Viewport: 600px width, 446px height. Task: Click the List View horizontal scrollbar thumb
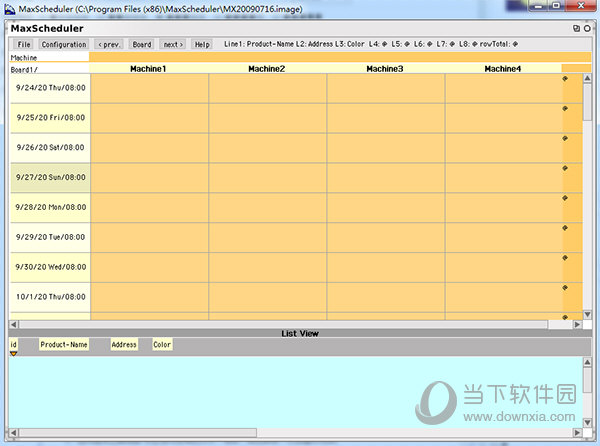point(138,433)
